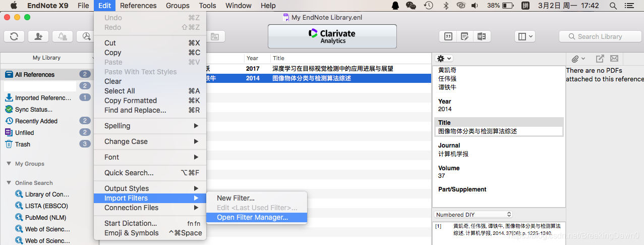Expand the Spelling submenu

click(x=150, y=126)
